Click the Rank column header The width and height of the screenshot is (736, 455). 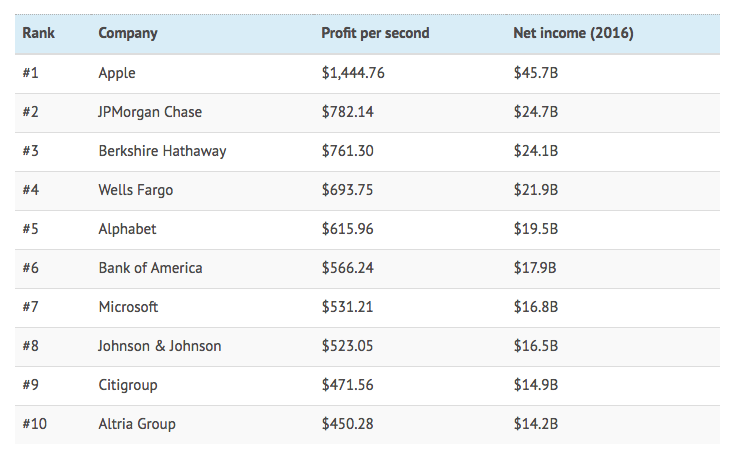pos(38,33)
